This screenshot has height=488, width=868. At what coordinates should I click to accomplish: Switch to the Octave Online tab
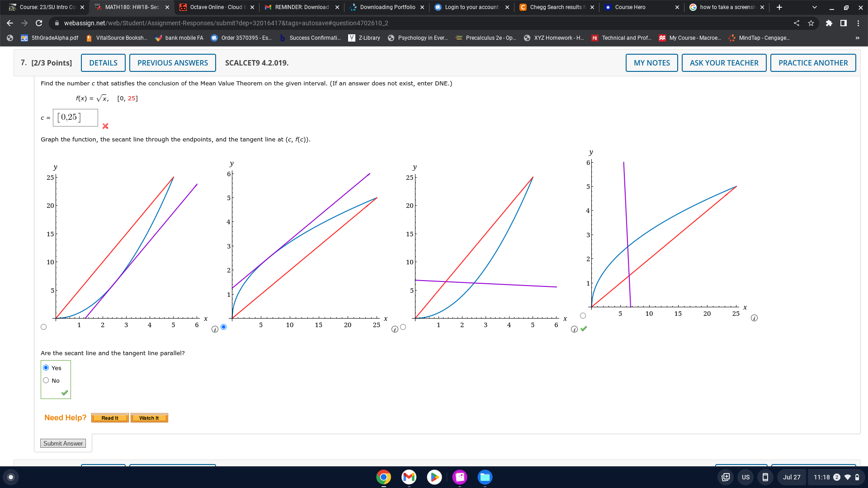point(216,7)
